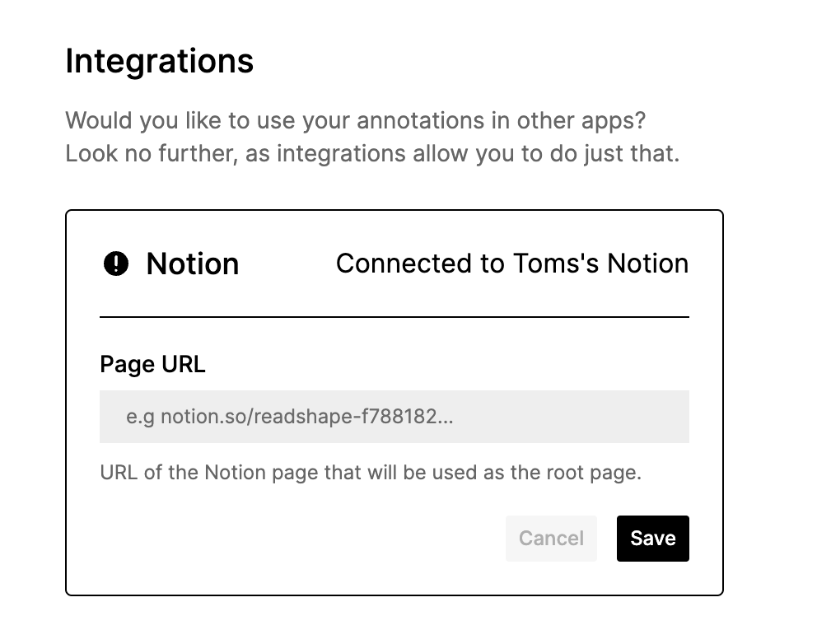Select the field showing readshape placeholder text

tap(394, 417)
